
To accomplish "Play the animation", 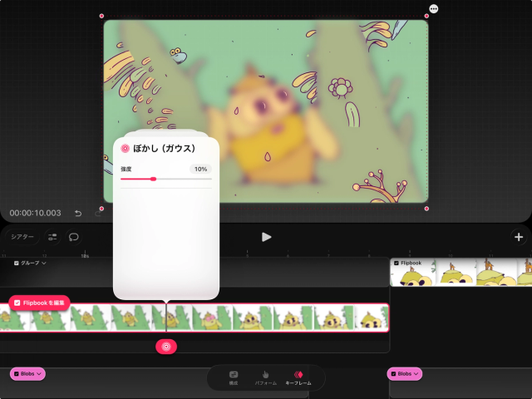I will (266, 237).
